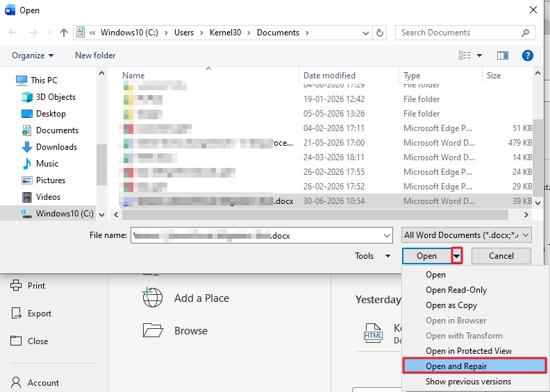
Task: Expand the address bar history dropdown
Action: pyautogui.click(x=365, y=33)
